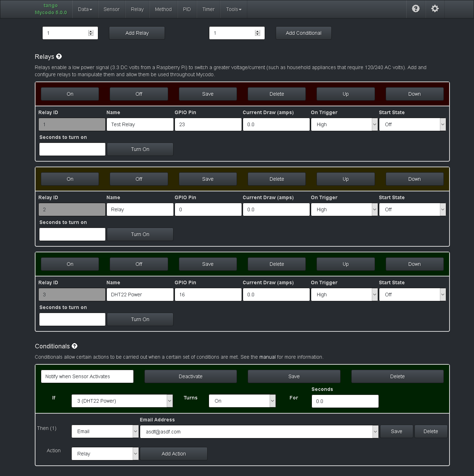
Task: Switch to the Sensor page
Action: pos(111,9)
